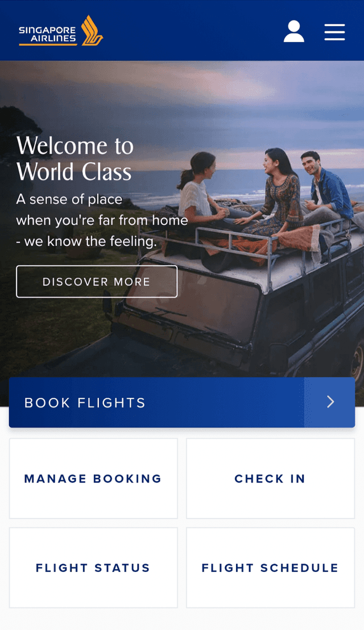
Task: Go to the Flight Schedule tile
Action: point(271,568)
